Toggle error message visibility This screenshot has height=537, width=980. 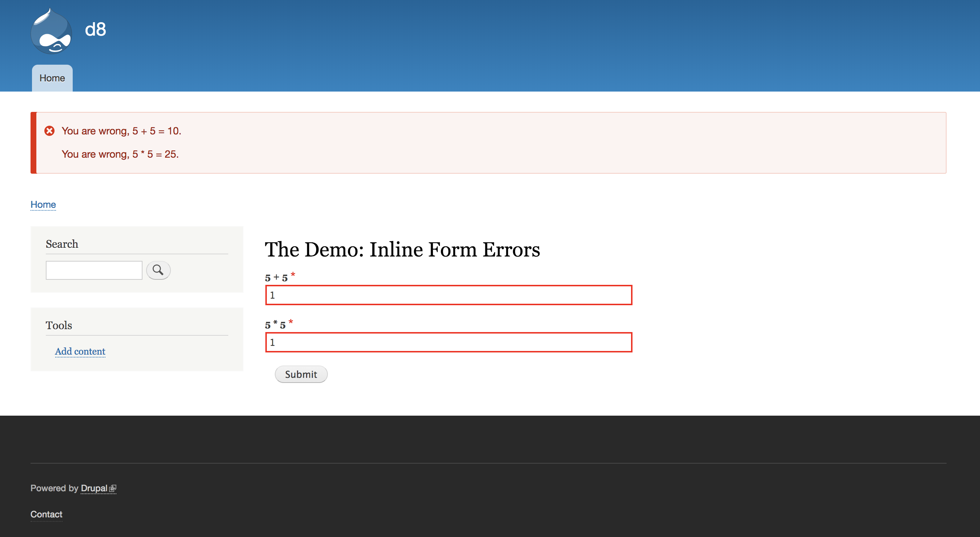[50, 131]
